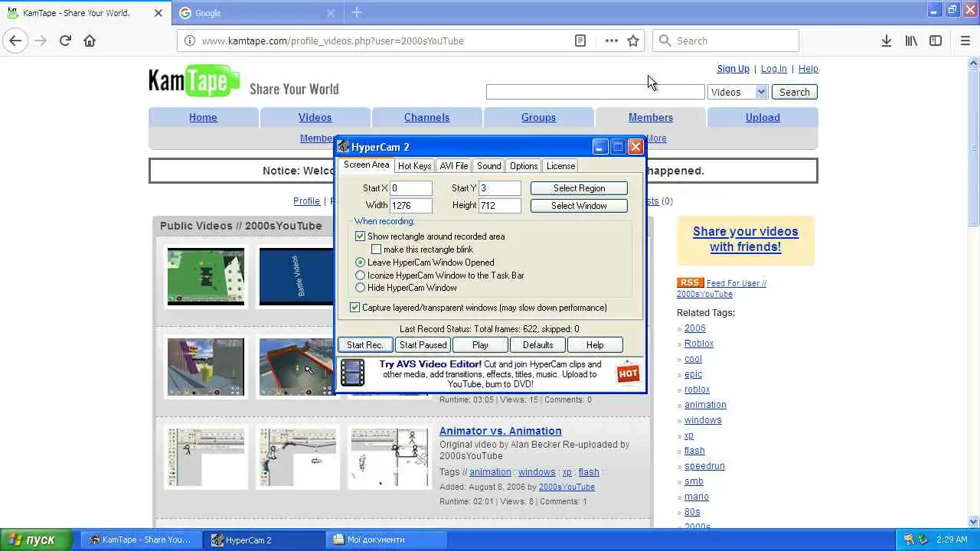Open the Log In link
This screenshot has height=551, width=980.
click(x=773, y=69)
